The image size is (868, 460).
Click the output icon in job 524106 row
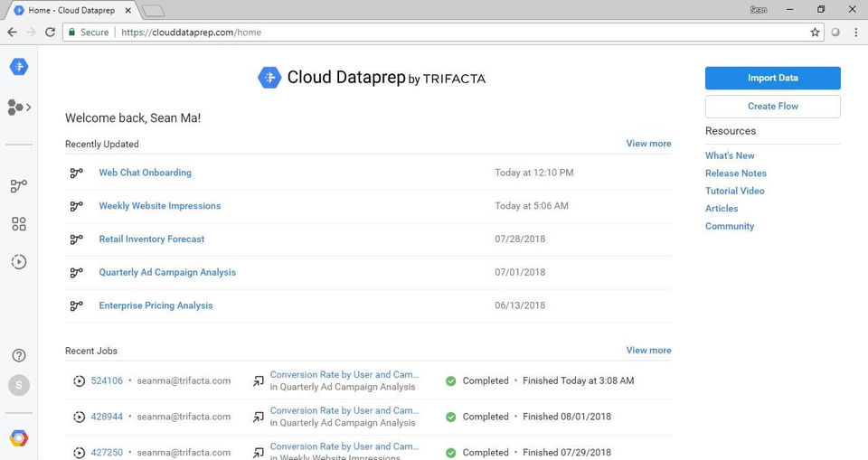point(259,380)
